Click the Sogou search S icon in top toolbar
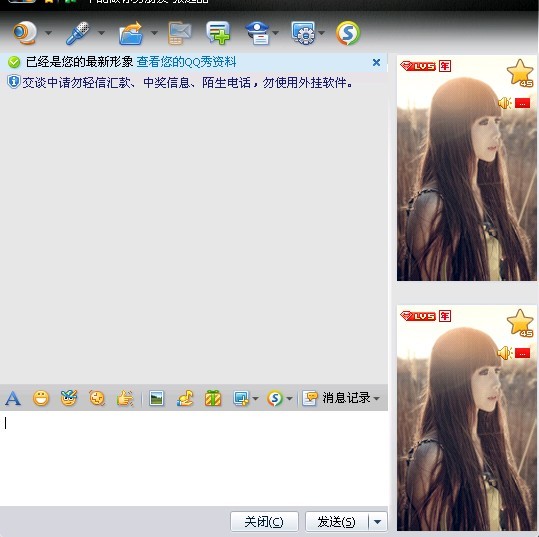The image size is (539, 537). pyautogui.click(x=348, y=33)
